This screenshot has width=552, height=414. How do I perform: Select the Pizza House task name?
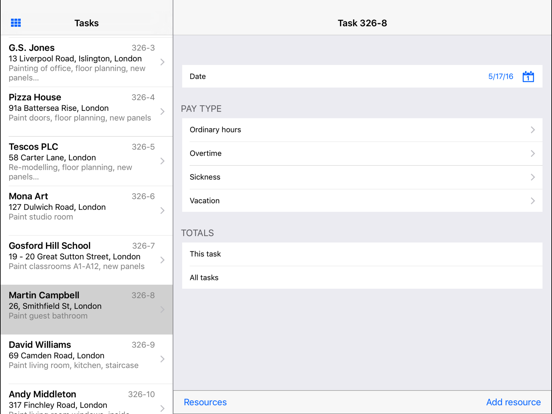[35, 97]
